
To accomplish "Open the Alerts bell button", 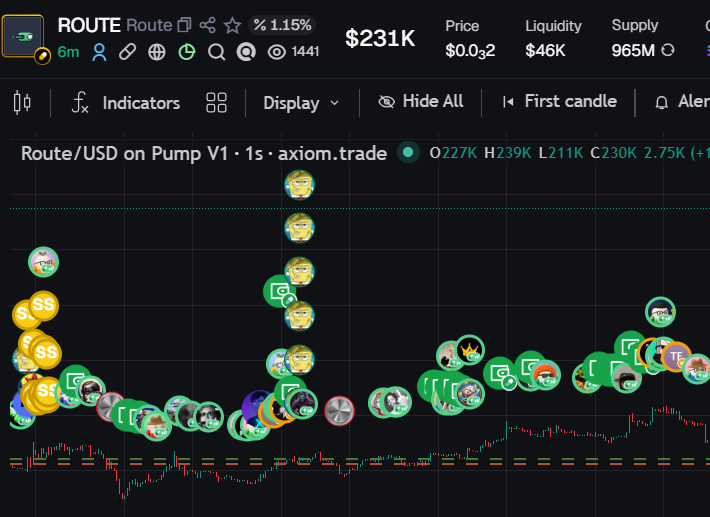I will point(683,102).
